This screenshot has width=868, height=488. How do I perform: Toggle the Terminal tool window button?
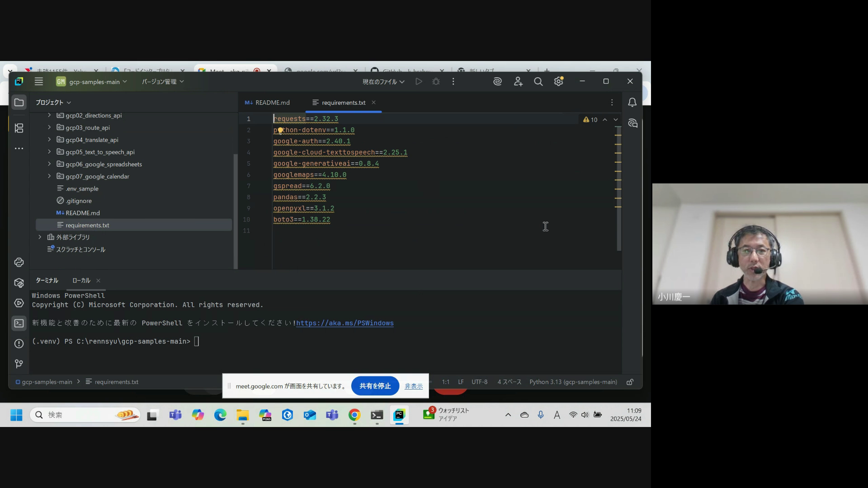pos(19,324)
